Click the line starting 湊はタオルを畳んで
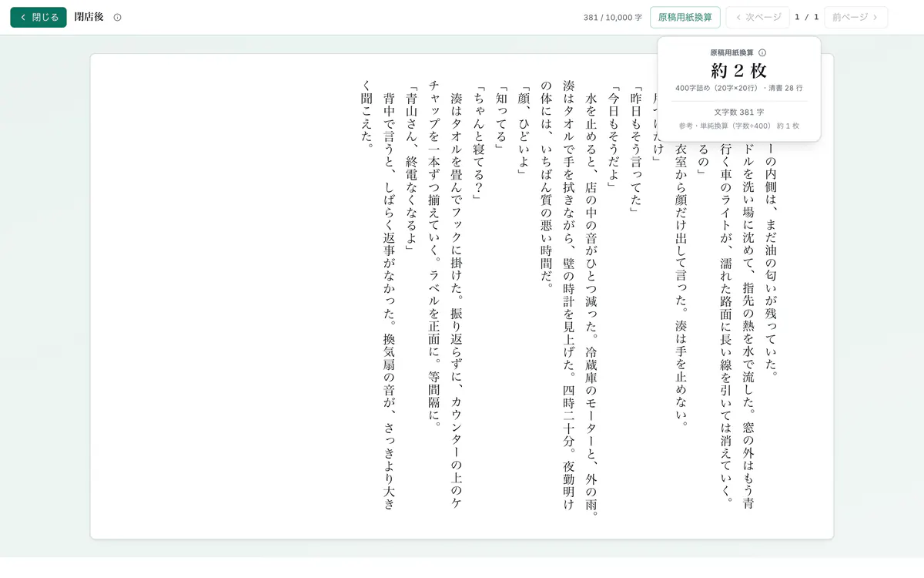This screenshot has width=924, height=578. pyautogui.click(x=457, y=301)
